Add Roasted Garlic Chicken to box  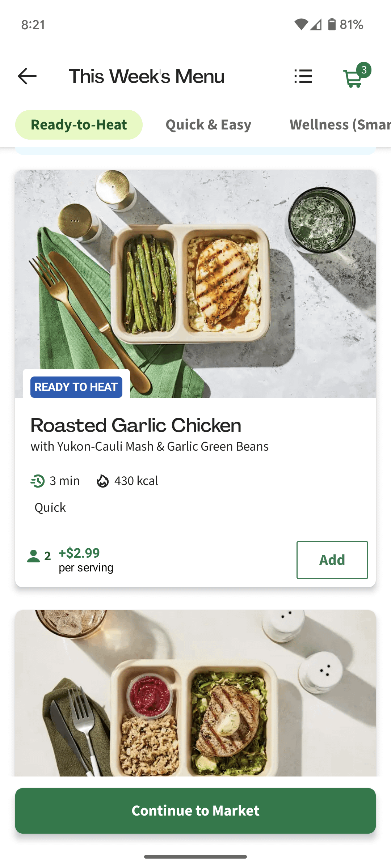point(332,560)
